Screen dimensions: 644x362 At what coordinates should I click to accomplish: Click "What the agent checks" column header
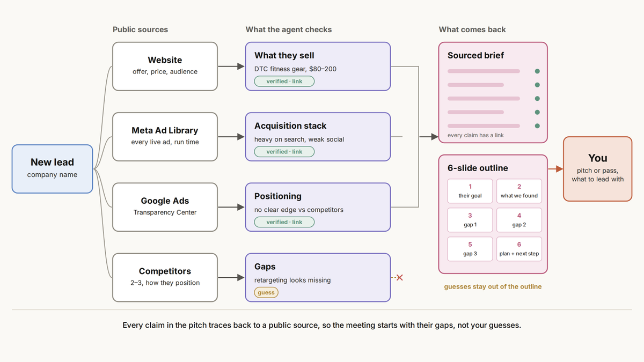(x=289, y=29)
